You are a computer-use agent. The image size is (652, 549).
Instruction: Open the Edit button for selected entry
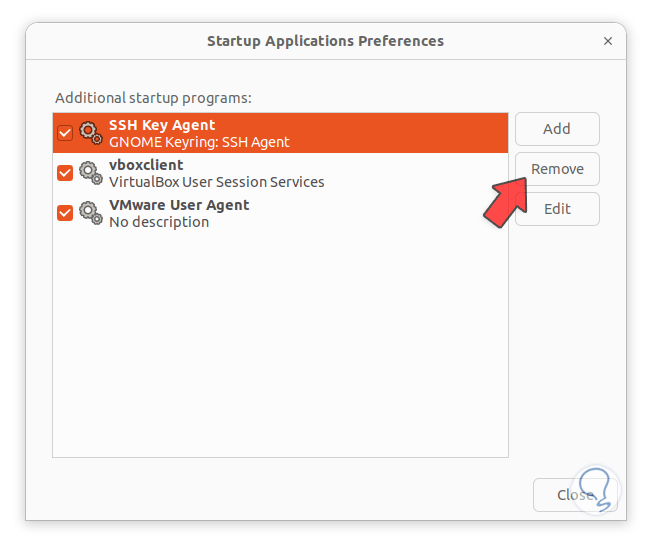[557, 209]
